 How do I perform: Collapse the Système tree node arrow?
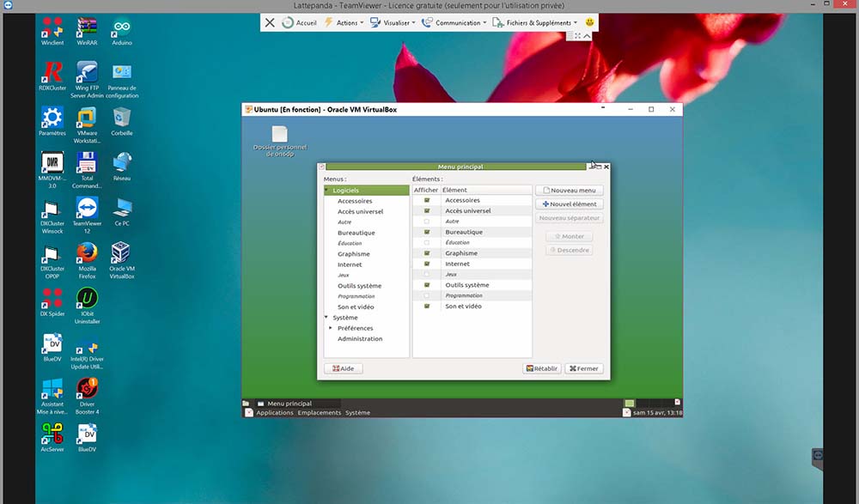[x=326, y=317]
